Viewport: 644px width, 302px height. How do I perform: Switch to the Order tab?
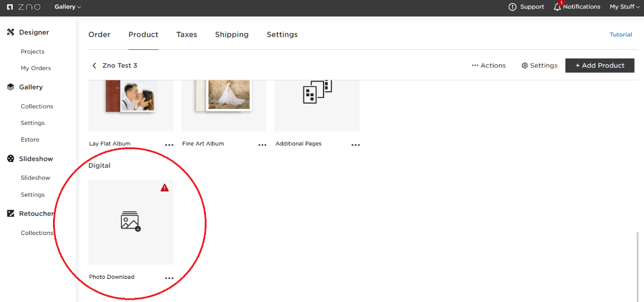click(99, 35)
